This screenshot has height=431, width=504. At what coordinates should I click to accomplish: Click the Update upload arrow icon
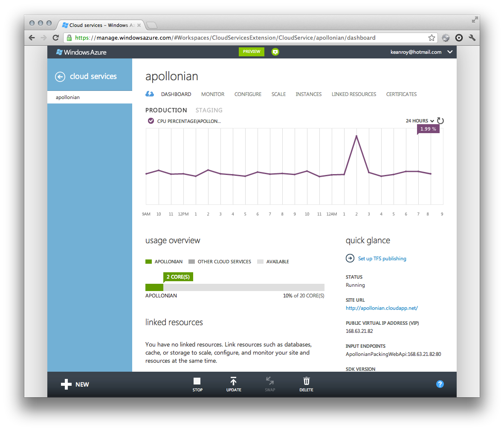pos(233,381)
